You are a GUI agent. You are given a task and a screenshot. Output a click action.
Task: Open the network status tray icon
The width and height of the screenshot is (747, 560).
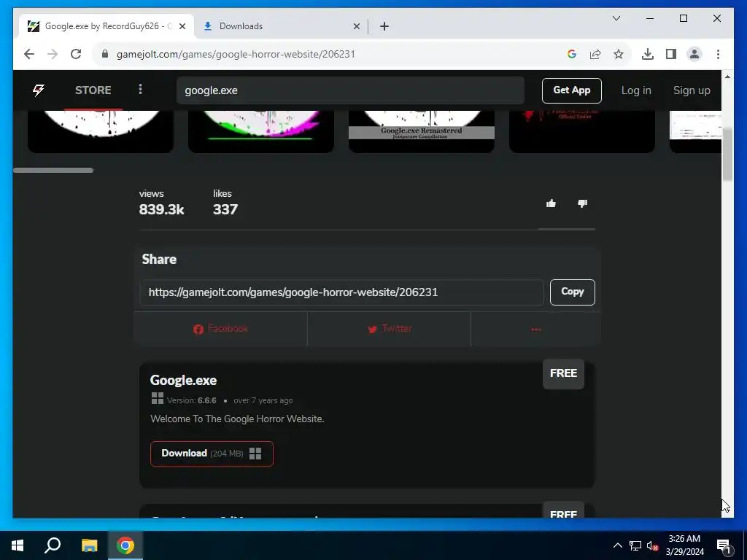[x=635, y=545]
